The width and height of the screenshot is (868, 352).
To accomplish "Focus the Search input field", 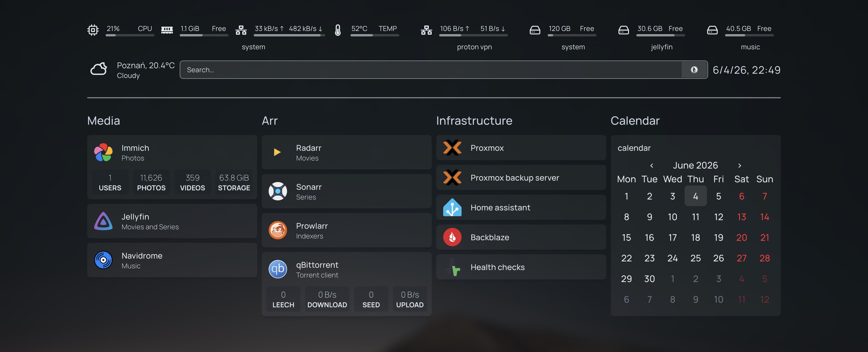I will coord(431,70).
